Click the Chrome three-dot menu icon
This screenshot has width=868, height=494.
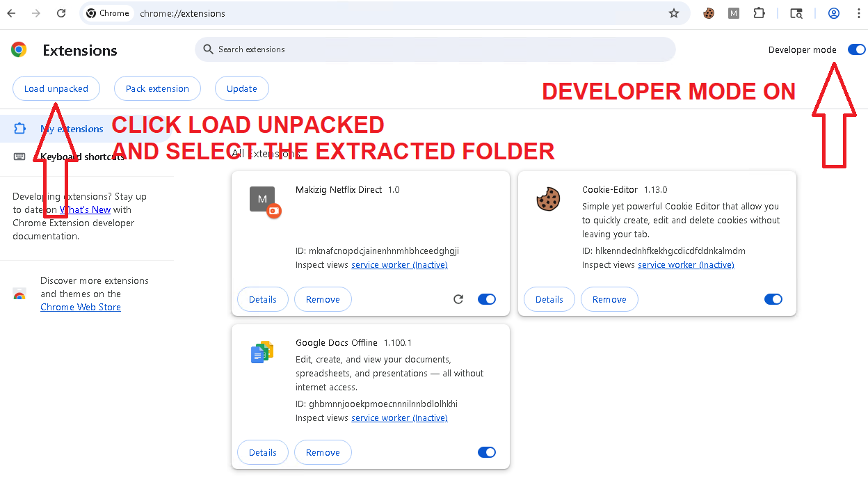859,13
